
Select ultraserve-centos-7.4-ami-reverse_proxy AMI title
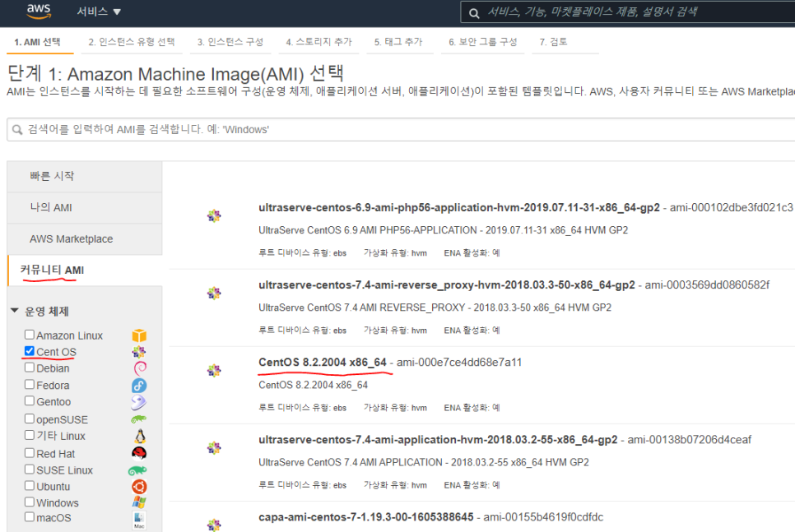click(447, 285)
